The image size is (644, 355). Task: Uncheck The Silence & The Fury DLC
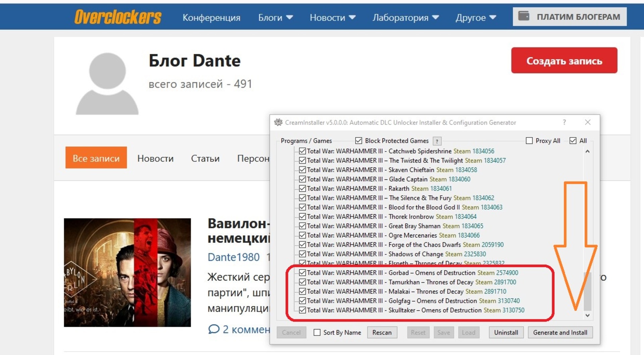(x=303, y=198)
